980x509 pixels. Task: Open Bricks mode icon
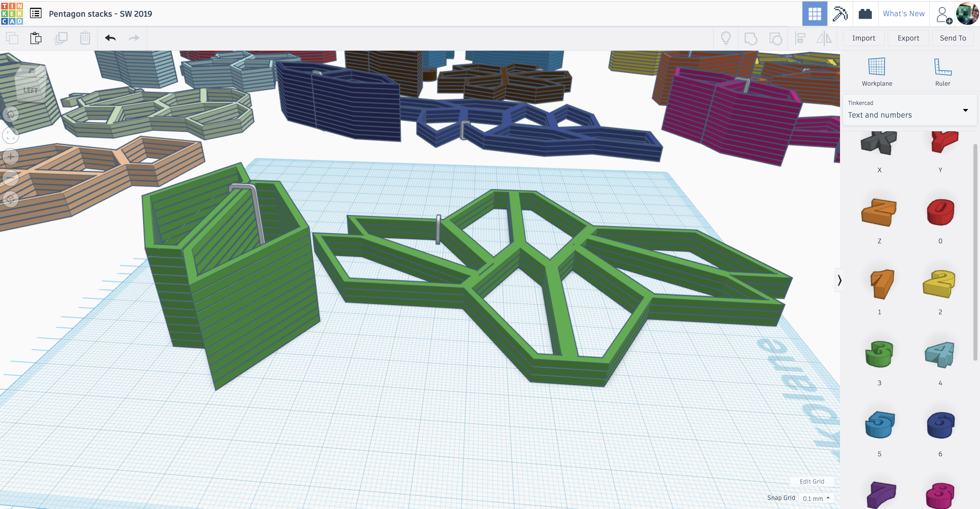(865, 14)
